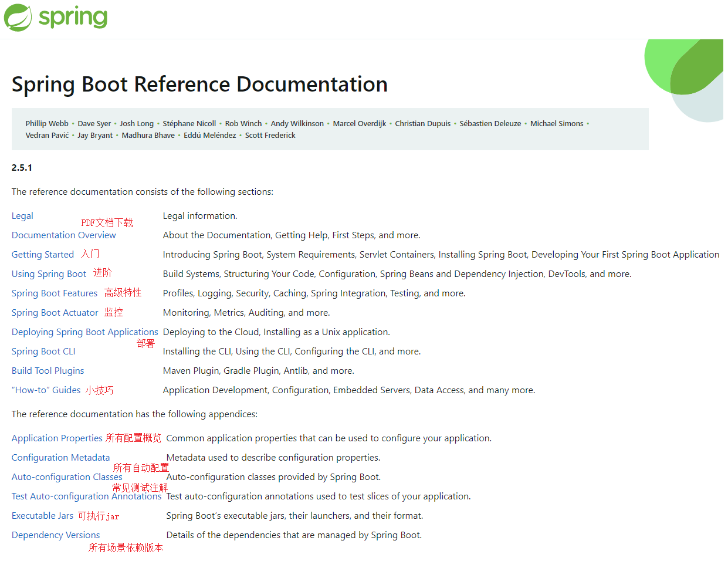This screenshot has height=561, width=728.
Task: Open the Executable Jars appendix
Action: 42,516
